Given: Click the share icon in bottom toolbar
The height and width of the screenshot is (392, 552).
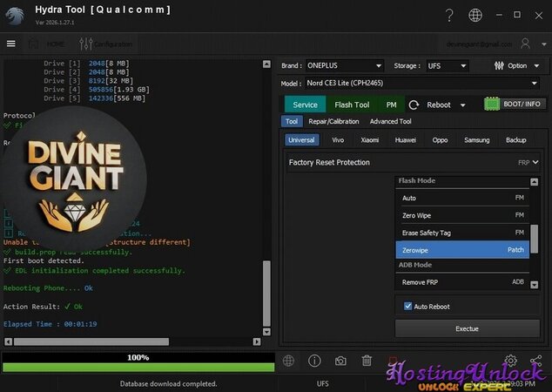Looking at the screenshot, I should click(535, 361).
